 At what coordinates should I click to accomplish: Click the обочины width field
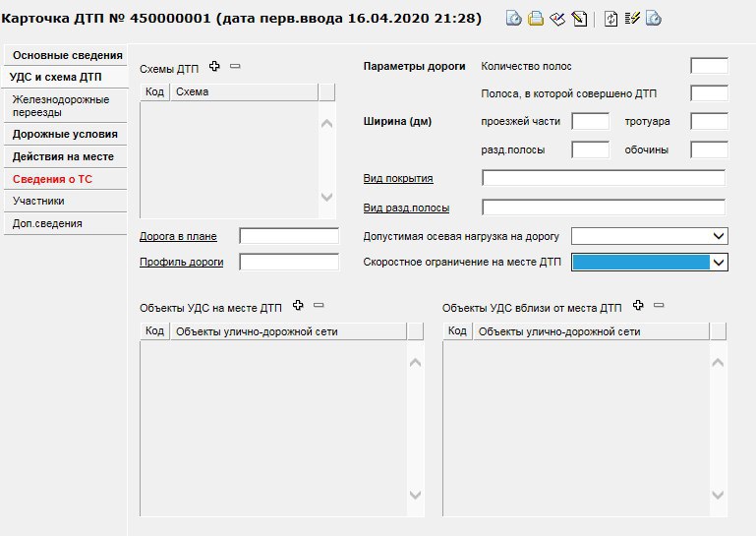point(709,149)
